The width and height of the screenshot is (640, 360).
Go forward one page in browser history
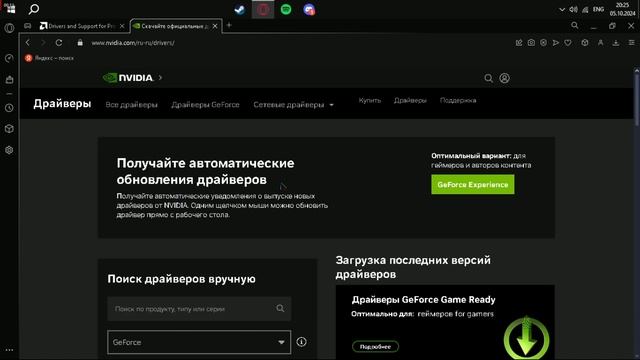coord(43,42)
